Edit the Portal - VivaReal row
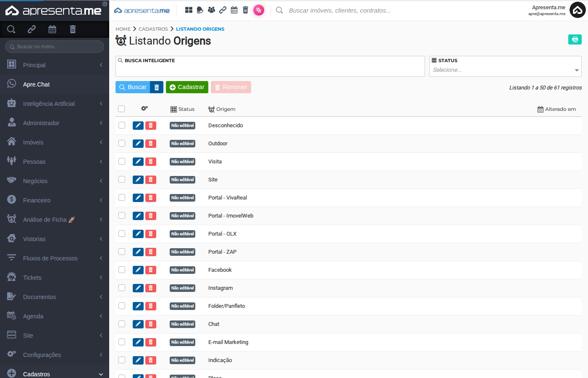 (x=138, y=198)
